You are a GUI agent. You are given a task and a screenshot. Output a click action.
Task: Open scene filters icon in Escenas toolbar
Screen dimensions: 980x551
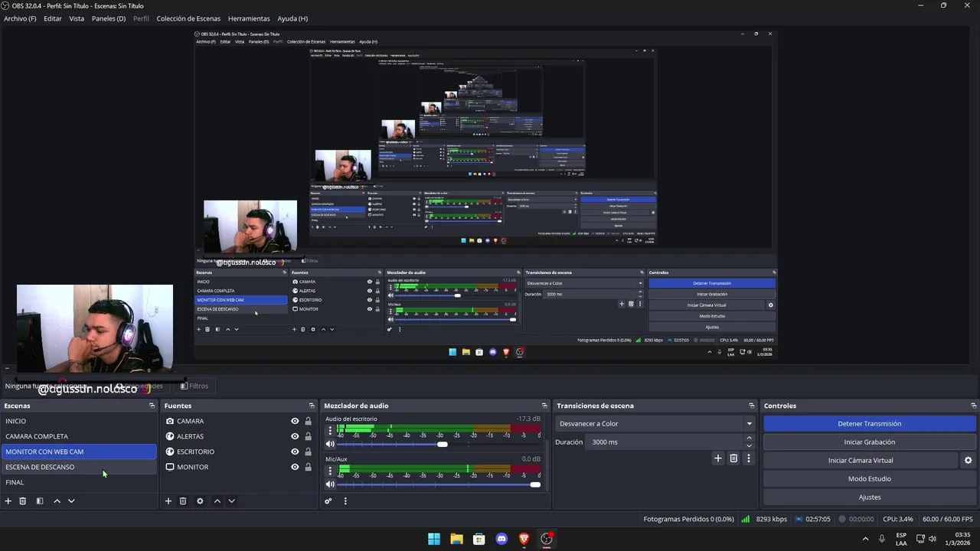point(40,501)
